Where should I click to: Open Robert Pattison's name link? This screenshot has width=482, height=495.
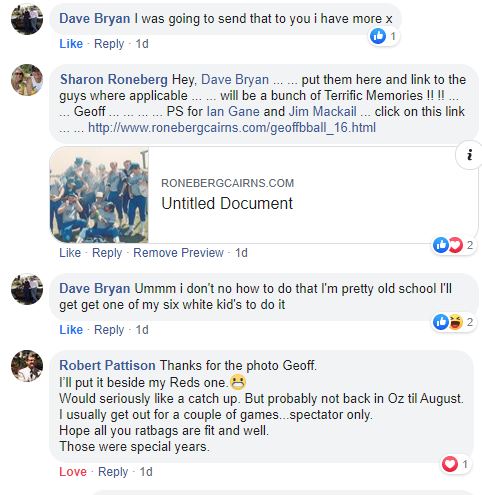(x=107, y=365)
